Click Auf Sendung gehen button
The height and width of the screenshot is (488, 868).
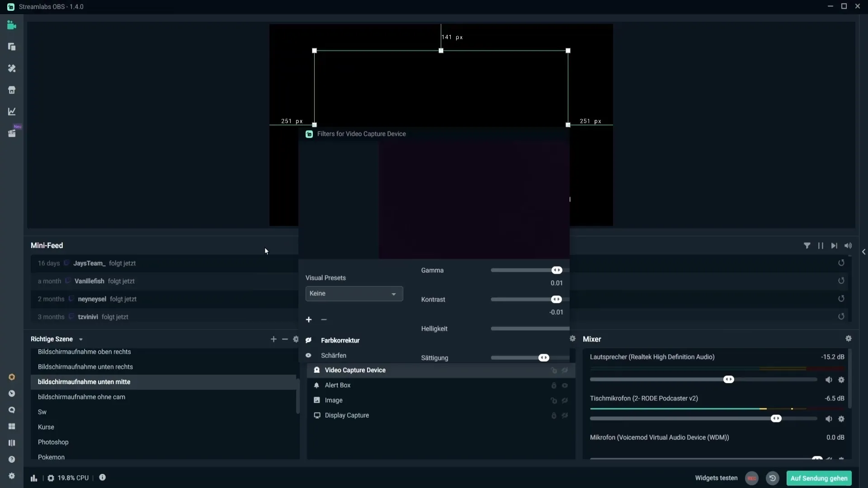click(819, 478)
